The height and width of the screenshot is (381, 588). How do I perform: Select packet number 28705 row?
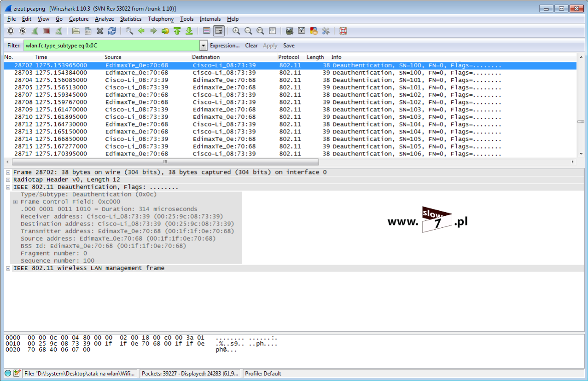pyautogui.click(x=290, y=87)
